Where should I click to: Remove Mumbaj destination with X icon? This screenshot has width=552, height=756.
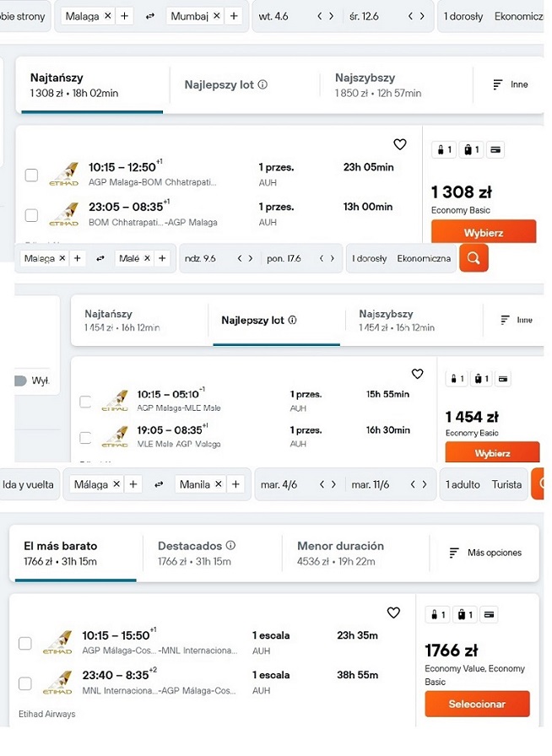tap(217, 16)
